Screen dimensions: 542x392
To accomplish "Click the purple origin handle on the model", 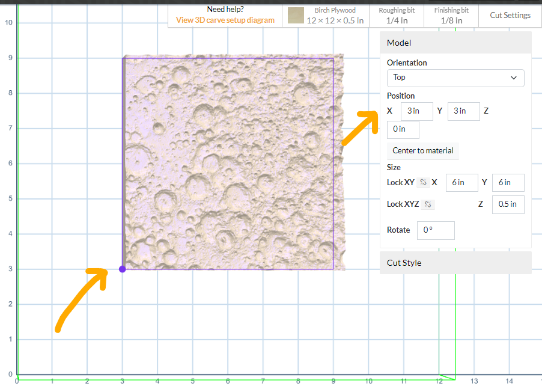I will [x=122, y=269].
